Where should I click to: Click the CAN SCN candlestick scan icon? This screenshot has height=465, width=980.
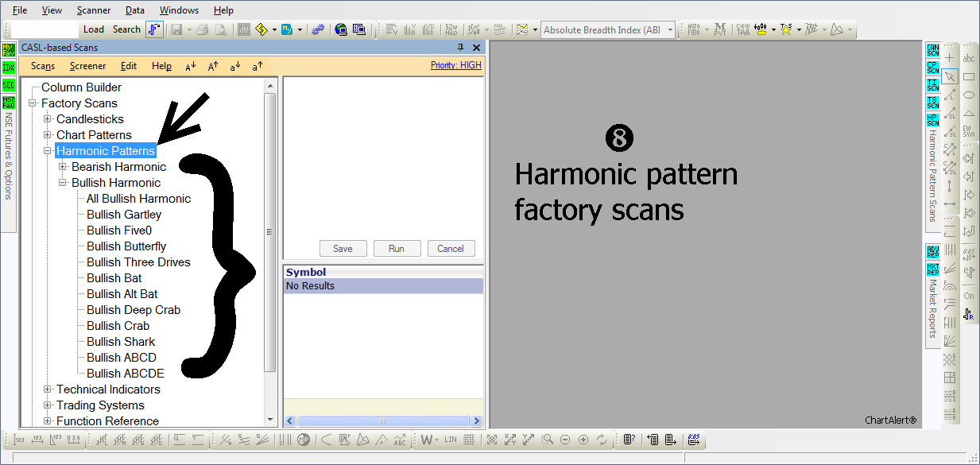933,50
